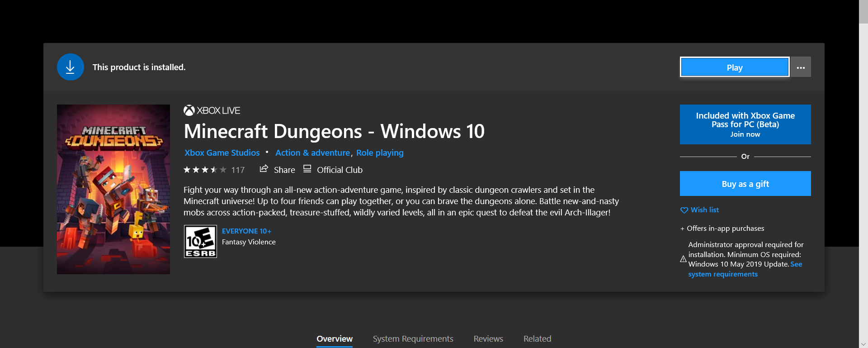The image size is (868, 348).
Task: Click Included with Xbox Game Pass Join now
Action: pyautogui.click(x=745, y=124)
